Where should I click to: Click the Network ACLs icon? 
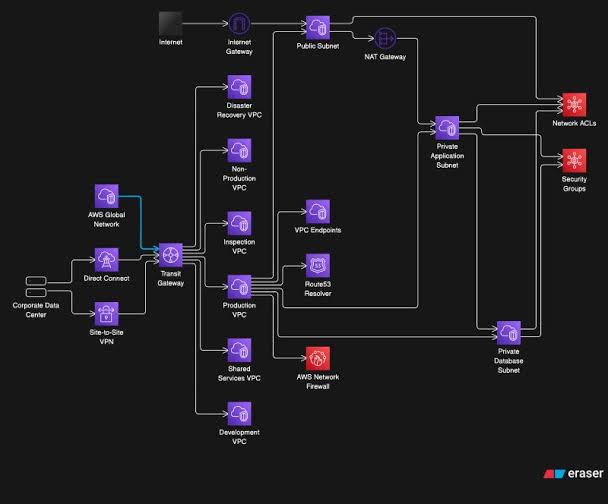[574, 105]
